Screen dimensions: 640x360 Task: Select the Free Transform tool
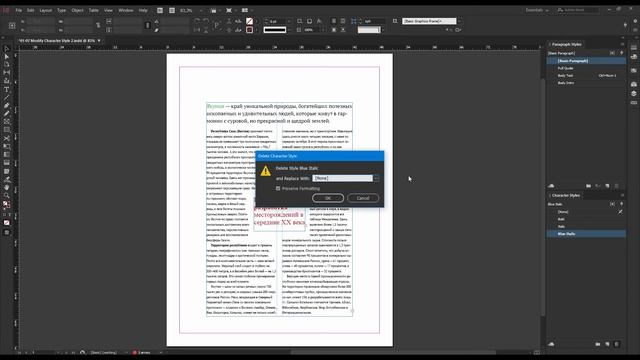(x=7, y=147)
